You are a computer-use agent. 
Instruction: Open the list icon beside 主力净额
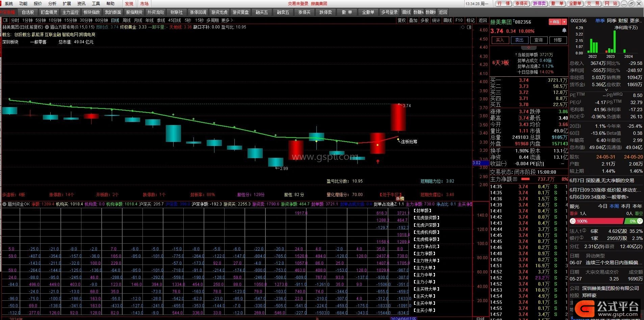pyautogui.click(x=515, y=179)
